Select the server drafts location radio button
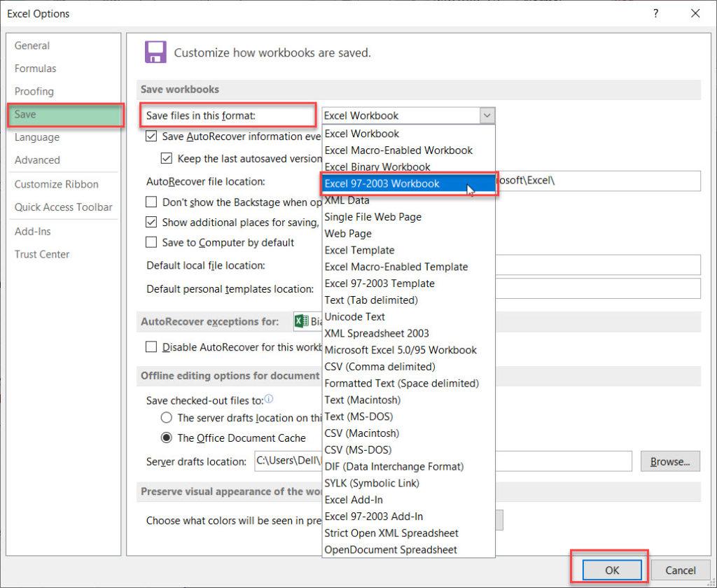717x588 pixels. (167, 417)
